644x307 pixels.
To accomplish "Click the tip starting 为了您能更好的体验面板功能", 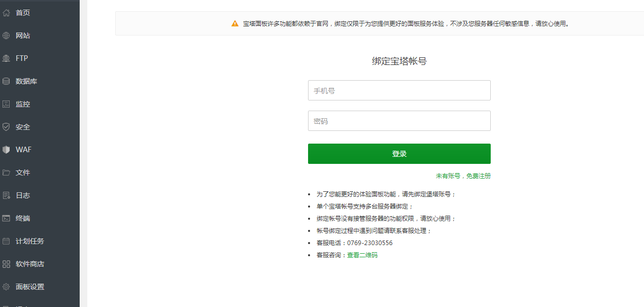I will coord(387,194).
